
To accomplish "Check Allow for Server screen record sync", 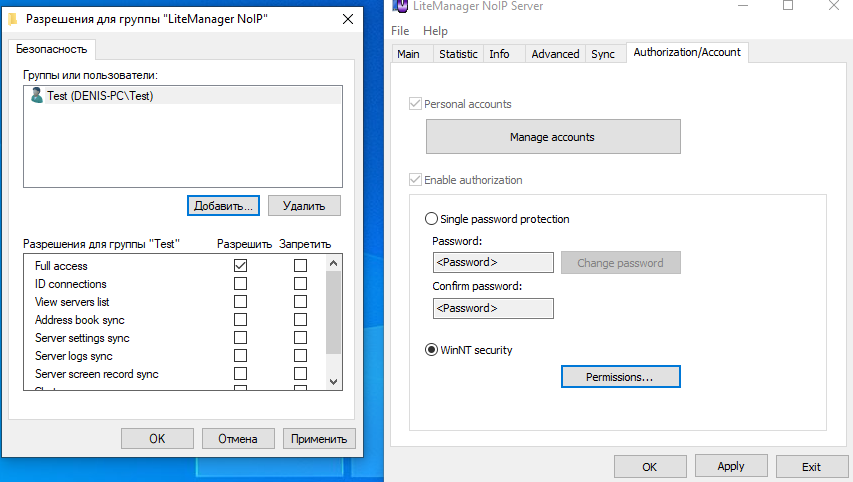I will (240, 373).
